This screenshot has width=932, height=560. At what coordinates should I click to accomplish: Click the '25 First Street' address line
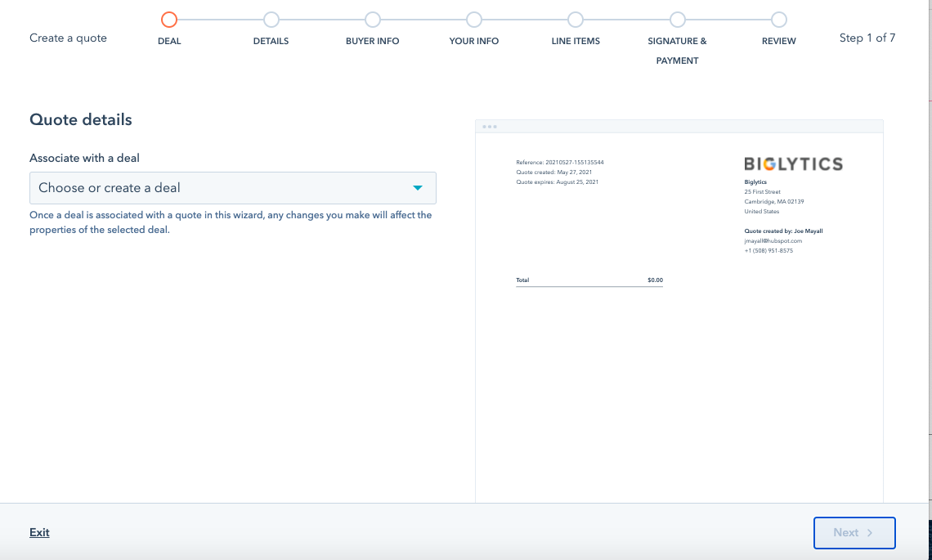click(763, 192)
